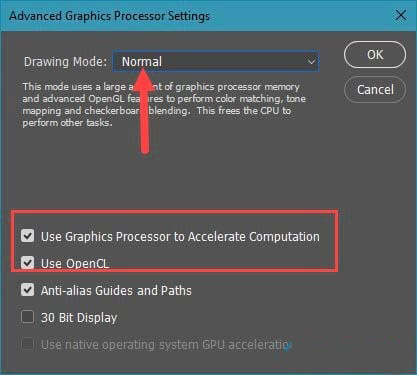Image resolution: width=417 pixels, height=375 pixels.
Task: Click the Cancel button
Action: coord(375,89)
